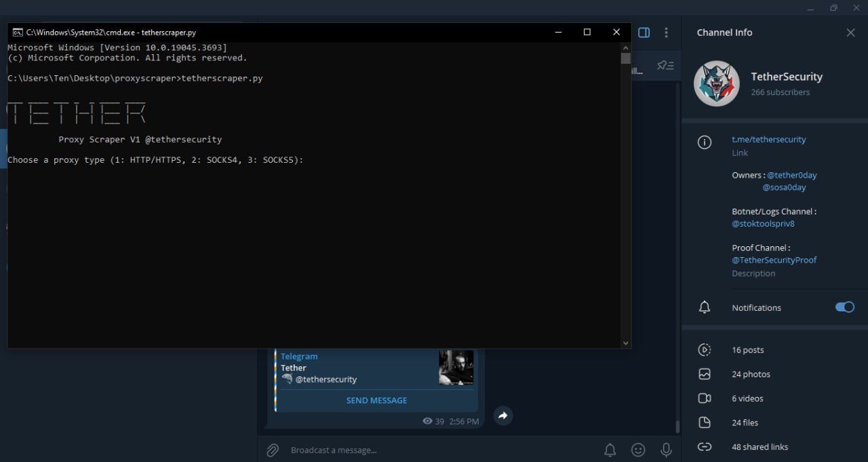This screenshot has width=868, height=462.
Task: Open the 24 photos media section
Action: click(x=751, y=374)
